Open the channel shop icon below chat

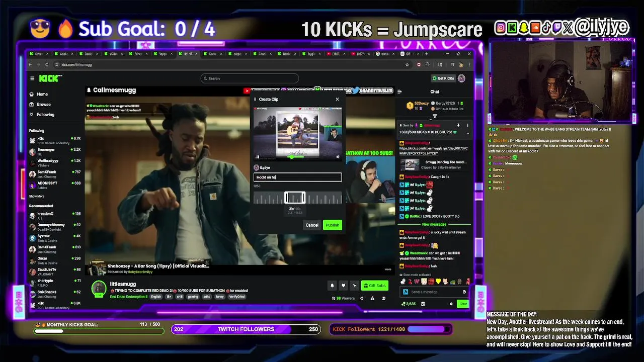point(423,304)
